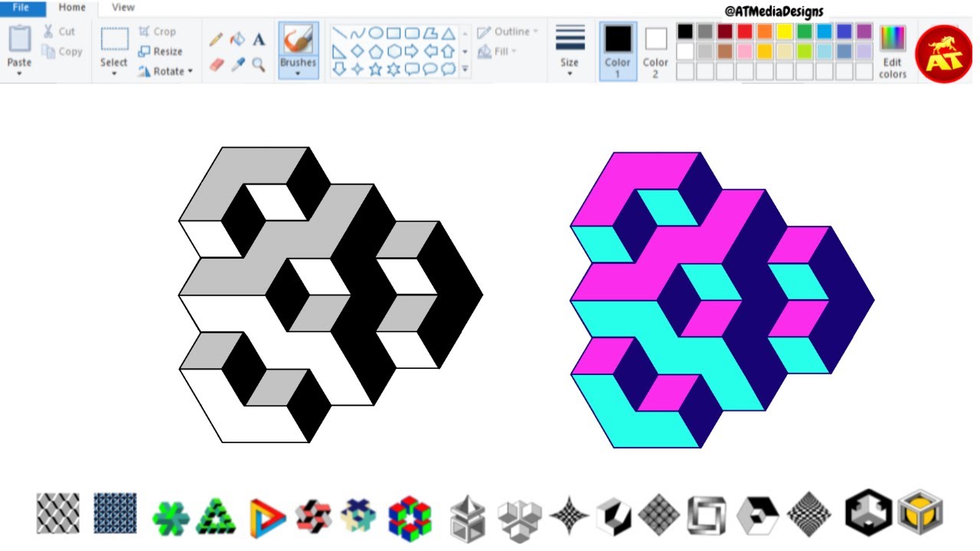This screenshot has width=980, height=551.
Task: Select the Rectangle shape
Action: (394, 34)
